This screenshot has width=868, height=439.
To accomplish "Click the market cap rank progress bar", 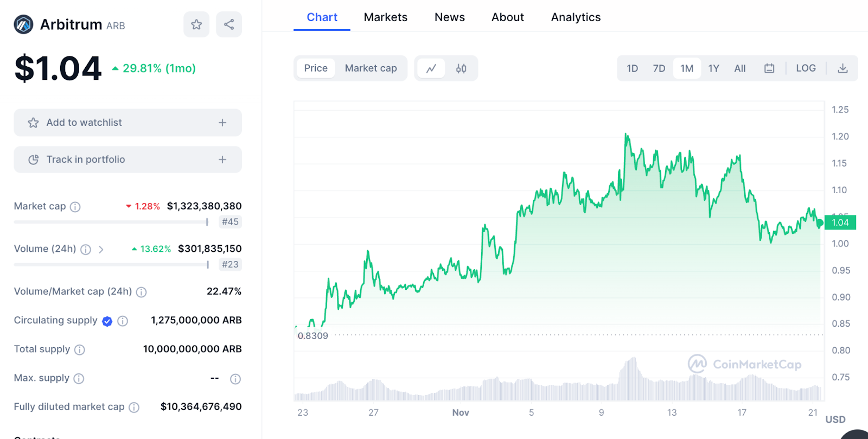I will click(111, 222).
